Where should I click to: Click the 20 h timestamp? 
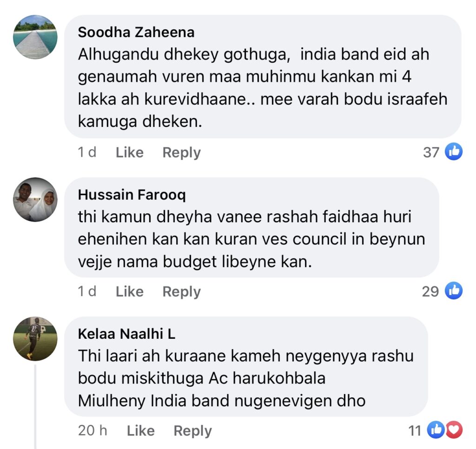coord(93,430)
